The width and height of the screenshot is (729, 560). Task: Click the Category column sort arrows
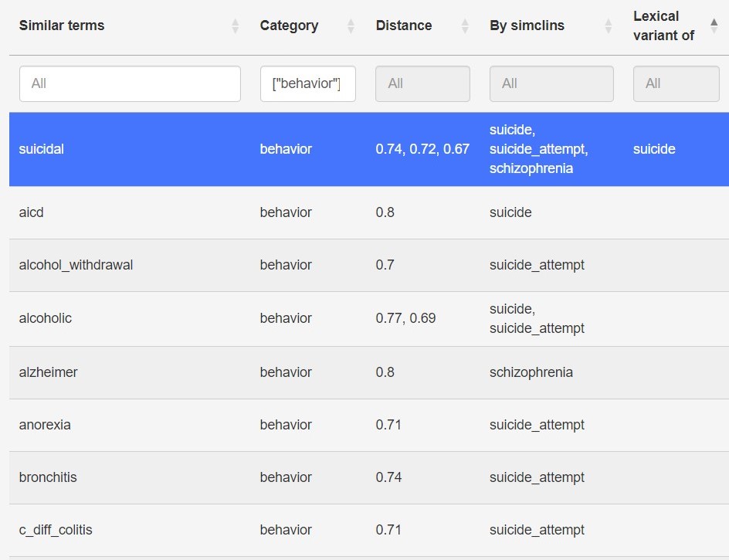click(x=351, y=26)
